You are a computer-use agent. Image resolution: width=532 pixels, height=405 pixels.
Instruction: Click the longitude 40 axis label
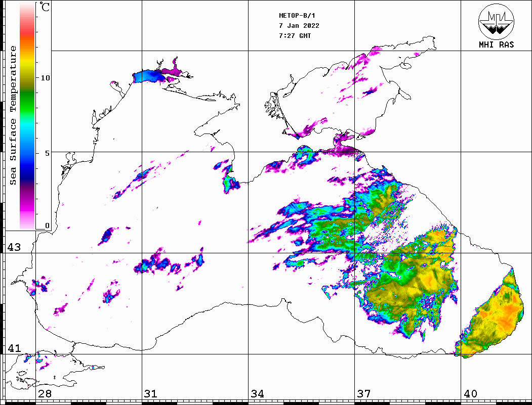pos(470,394)
